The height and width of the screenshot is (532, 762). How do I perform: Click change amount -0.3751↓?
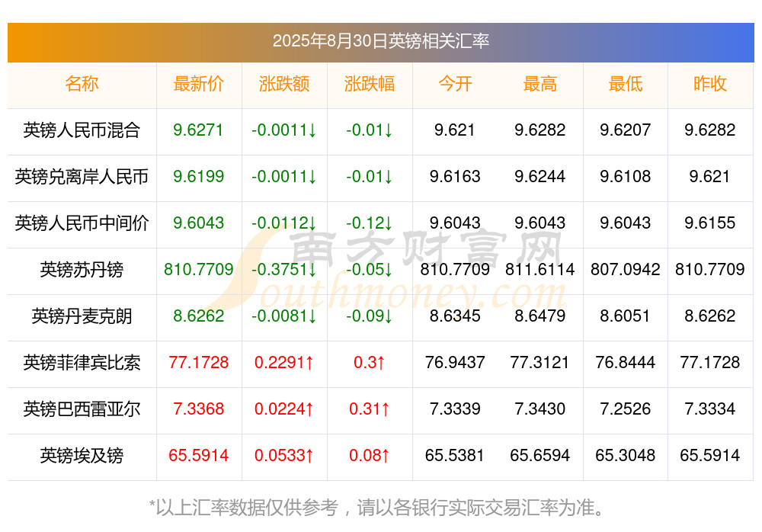283,269
